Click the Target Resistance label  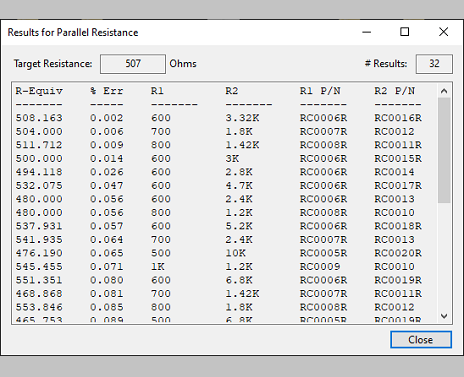click(x=53, y=64)
